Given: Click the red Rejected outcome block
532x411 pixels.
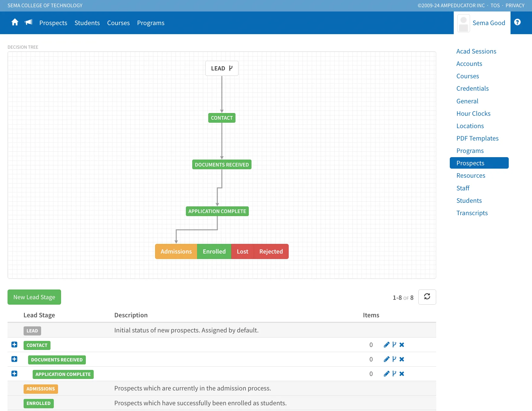Looking at the screenshot, I should pos(271,251).
